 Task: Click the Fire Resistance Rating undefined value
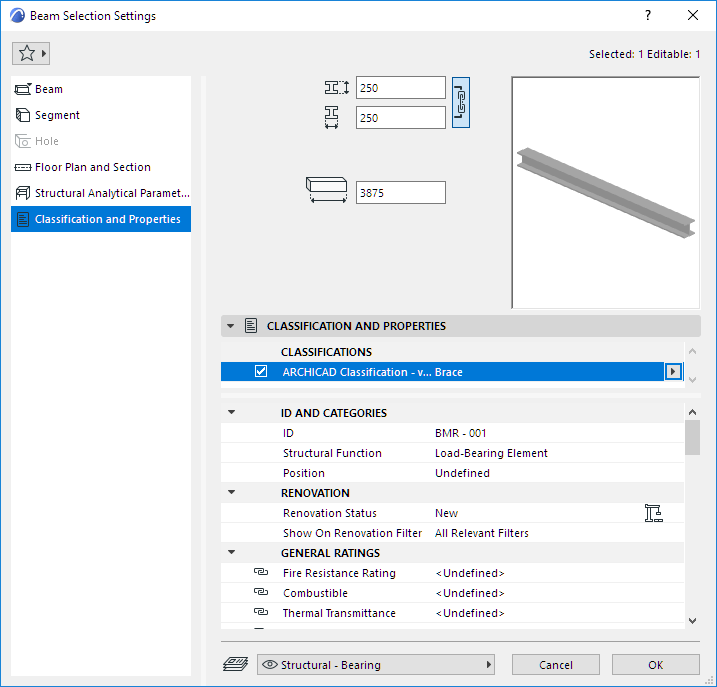(x=470, y=573)
